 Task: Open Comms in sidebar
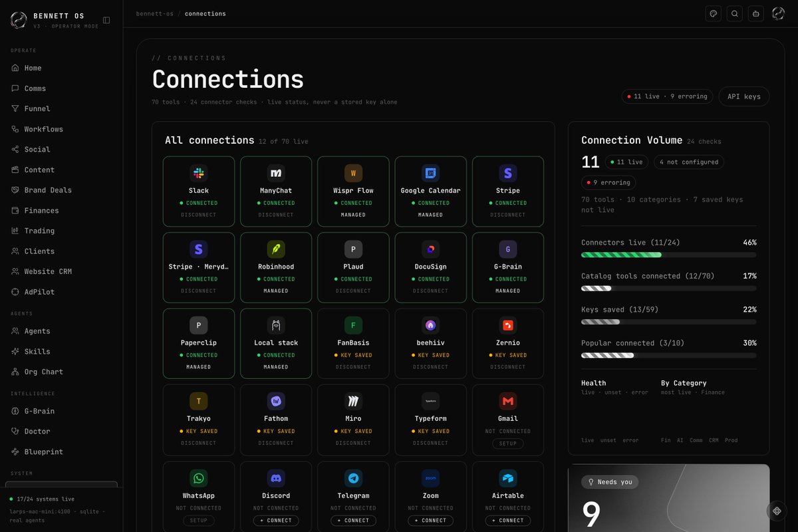point(61,88)
